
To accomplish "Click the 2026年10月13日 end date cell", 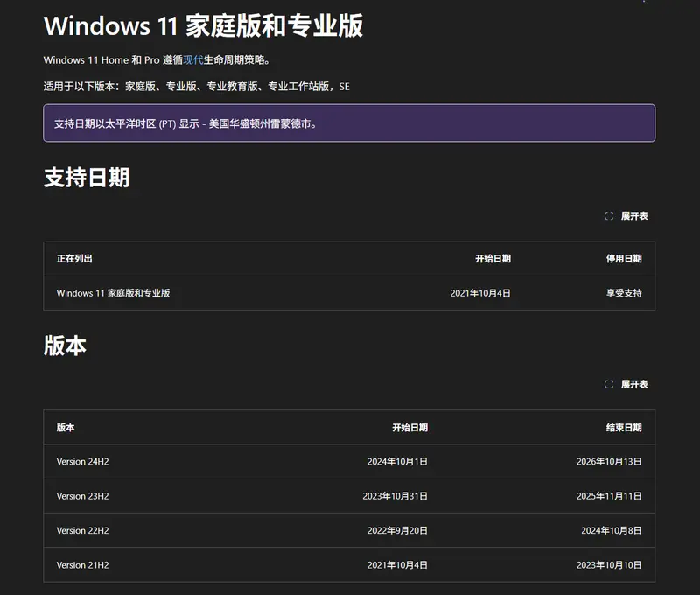I will [607, 461].
